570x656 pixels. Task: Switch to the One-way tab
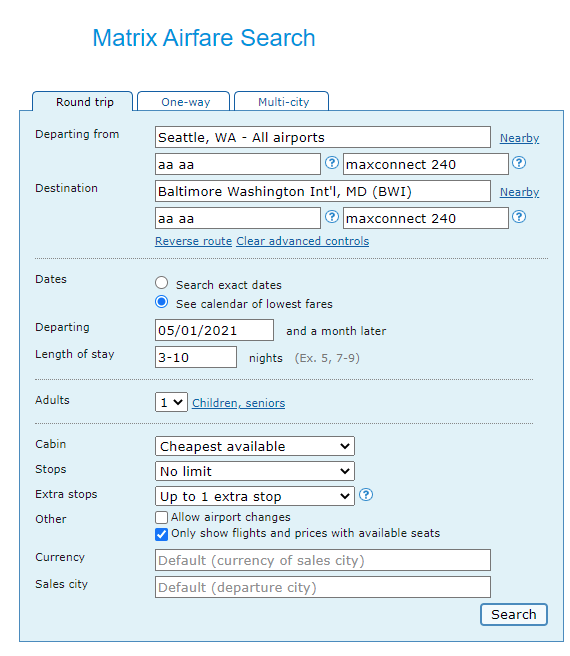point(184,102)
